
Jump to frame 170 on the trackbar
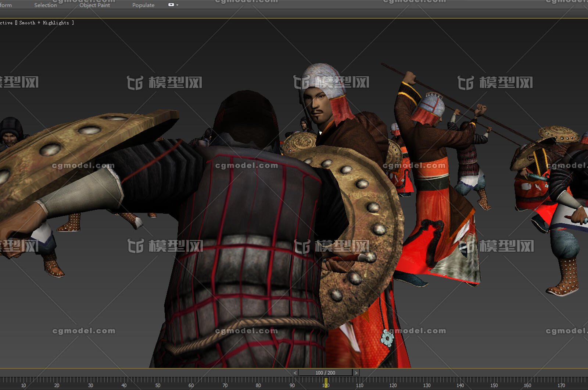[x=561, y=385]
